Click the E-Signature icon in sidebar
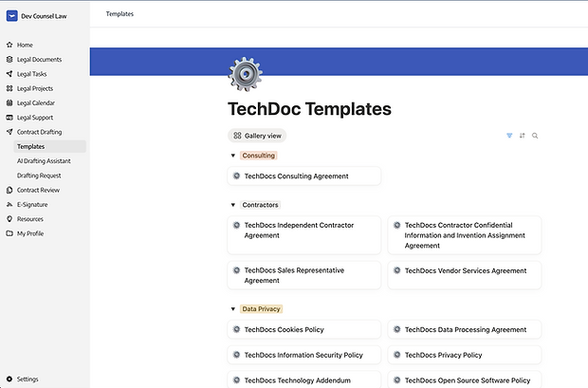Viewport: 588px width, 388px height. [x=9, y=205]
